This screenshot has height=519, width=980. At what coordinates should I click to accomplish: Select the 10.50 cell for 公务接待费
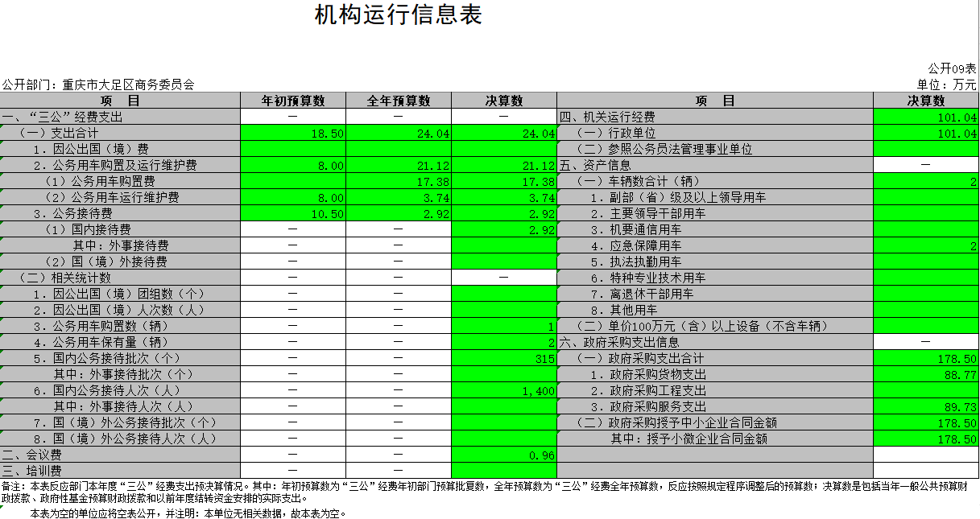coord(293,213)
